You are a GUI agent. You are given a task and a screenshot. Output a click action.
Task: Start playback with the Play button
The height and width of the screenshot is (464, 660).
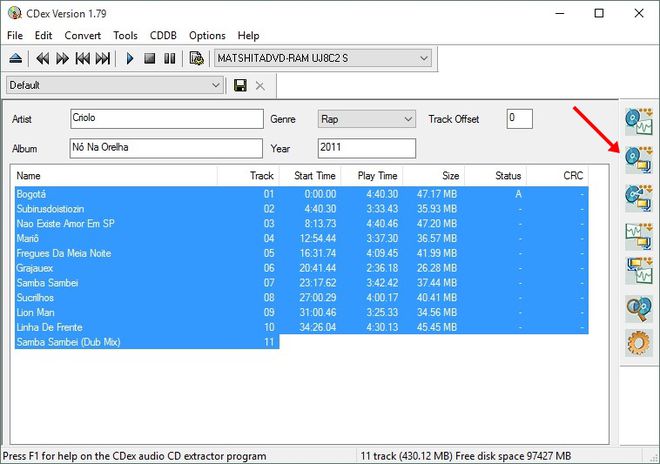[130, 58]
